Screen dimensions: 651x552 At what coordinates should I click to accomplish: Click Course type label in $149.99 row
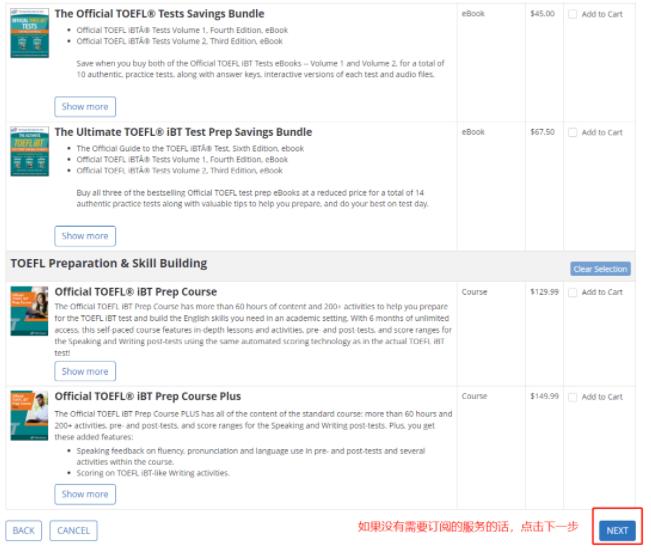coord(474,396)
